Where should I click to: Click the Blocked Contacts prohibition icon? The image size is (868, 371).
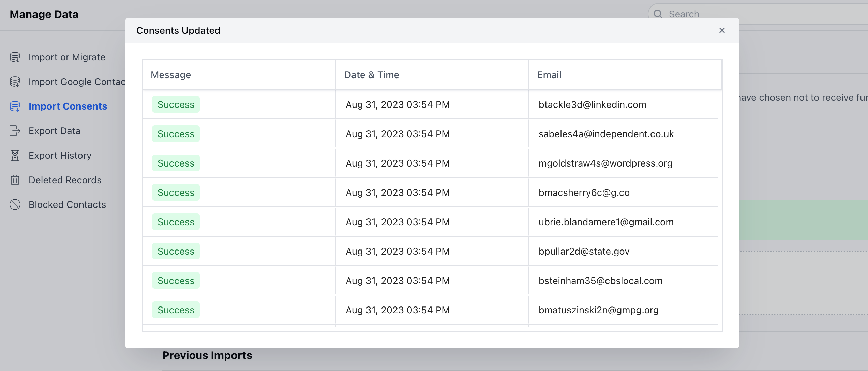tap(15, 204)
